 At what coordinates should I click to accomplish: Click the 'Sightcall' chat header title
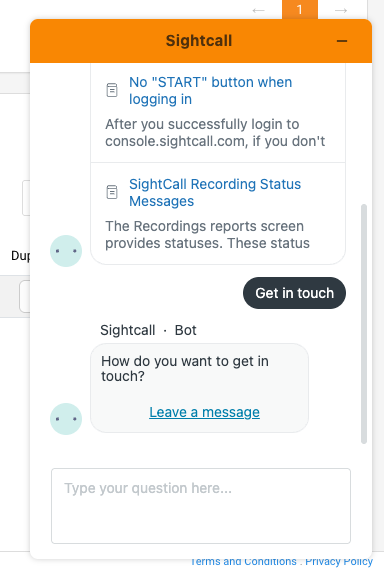[199, 41]
